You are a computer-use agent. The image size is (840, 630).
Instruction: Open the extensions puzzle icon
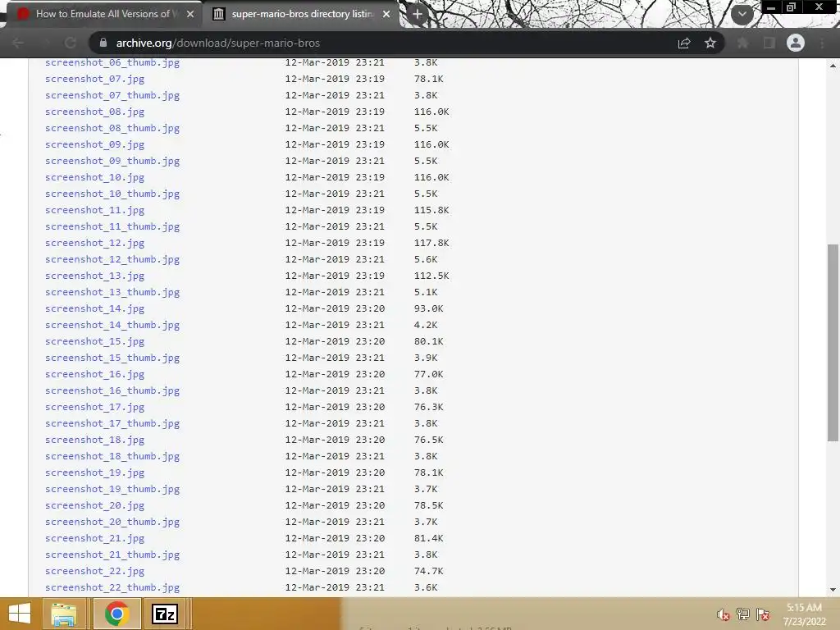point(743,43)
